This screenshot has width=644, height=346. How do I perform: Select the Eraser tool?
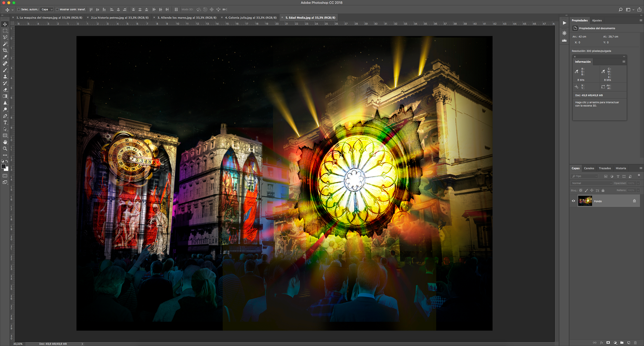pos(5,90)
